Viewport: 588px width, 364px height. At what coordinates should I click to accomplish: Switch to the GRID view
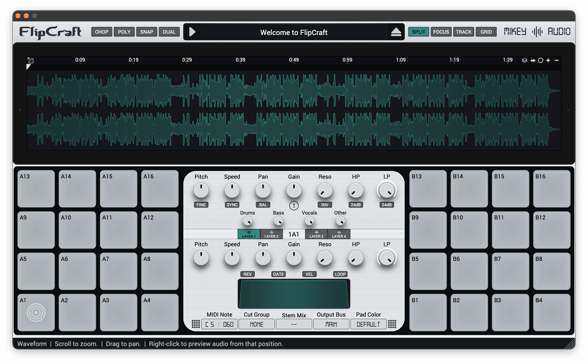coord(486,32)
